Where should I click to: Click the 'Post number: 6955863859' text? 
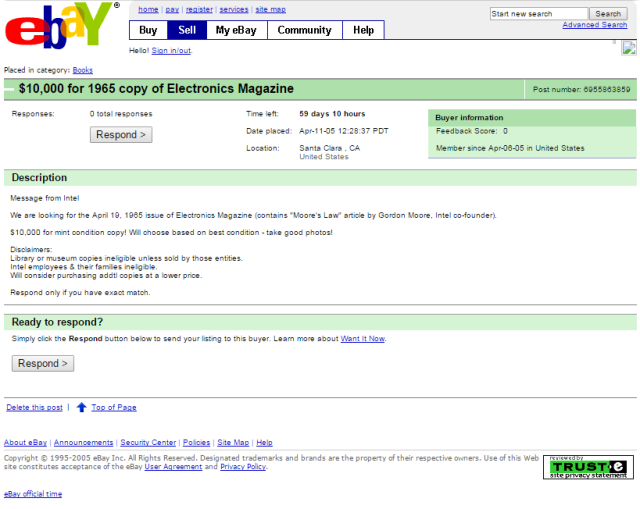click(x=581, y=89)
